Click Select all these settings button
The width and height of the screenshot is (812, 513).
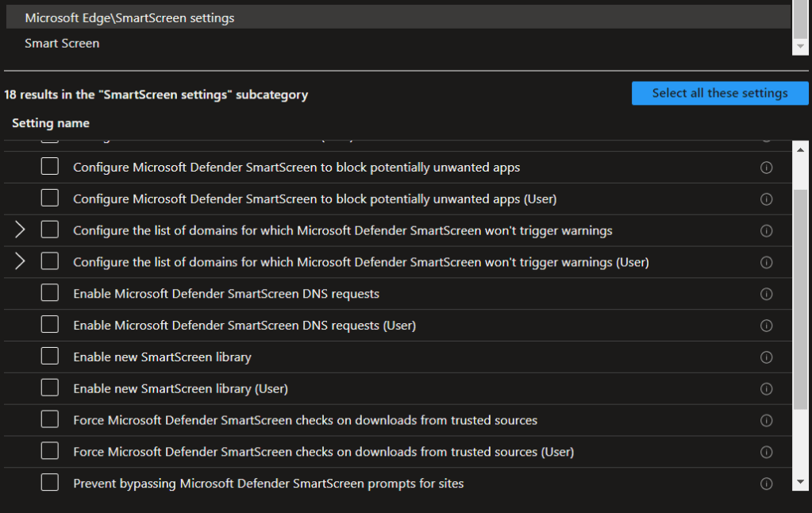coord(720,93)
